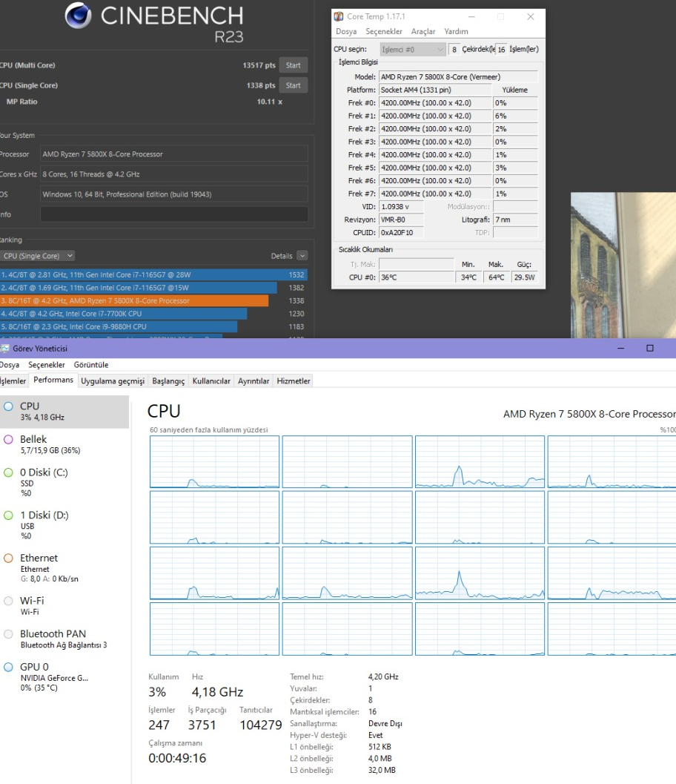Screen dimensions: 676x784
Task: Switch to the Ayrıntılar tab
Action: click(x=253, y=381)
